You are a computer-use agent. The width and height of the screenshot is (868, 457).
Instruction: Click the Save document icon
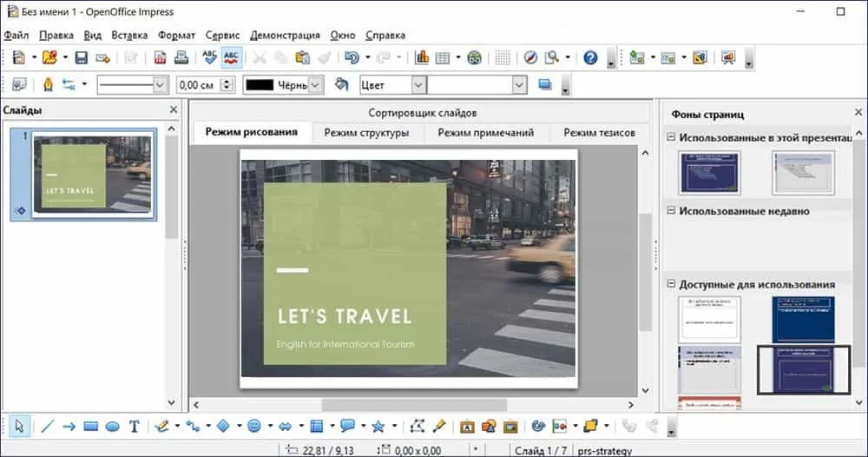[x=82, y=57]
